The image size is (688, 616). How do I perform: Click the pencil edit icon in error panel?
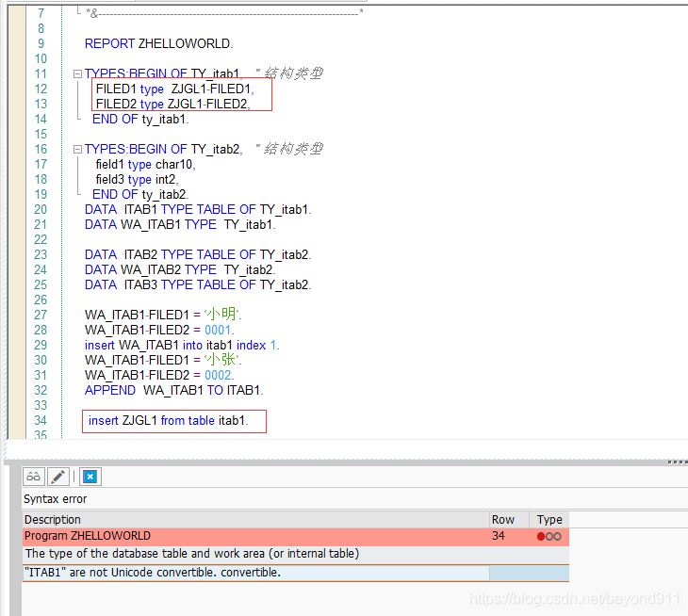[57, 477]
